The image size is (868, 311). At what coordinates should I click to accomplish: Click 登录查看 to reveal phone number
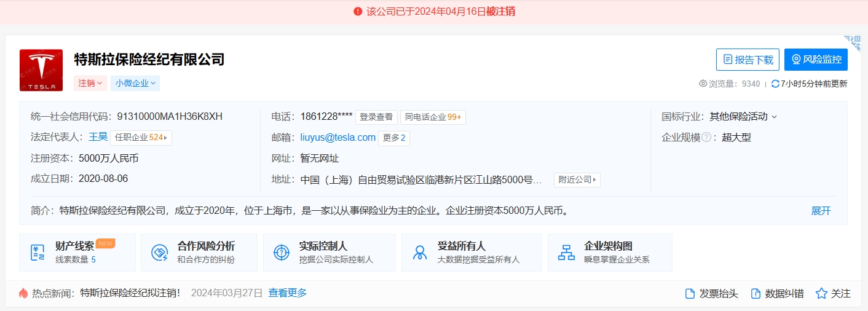click(x=376, y=117)
